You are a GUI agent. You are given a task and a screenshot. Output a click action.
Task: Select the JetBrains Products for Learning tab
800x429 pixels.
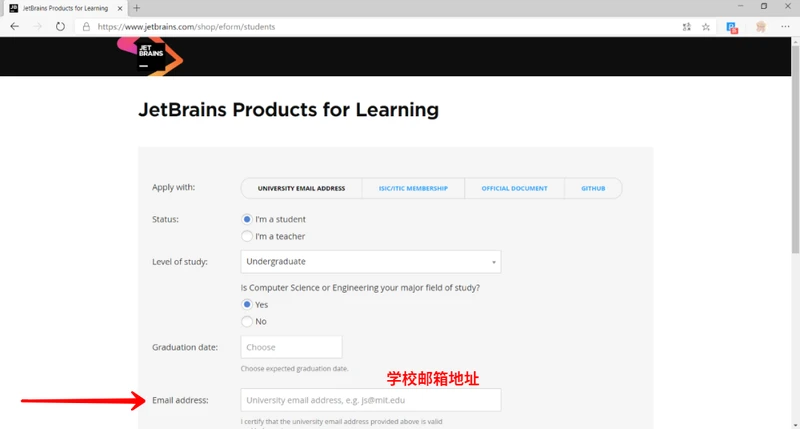[x=65, y=8]
